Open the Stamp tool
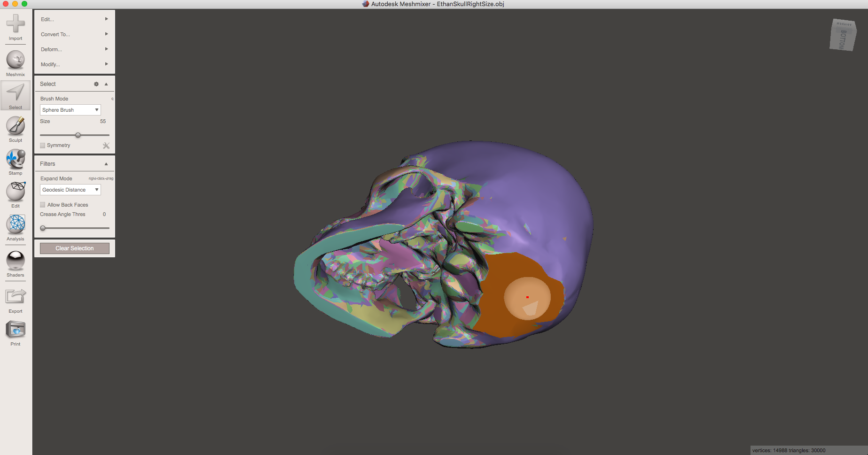Viewport: 868px width, 455px height. click(16, 162)
